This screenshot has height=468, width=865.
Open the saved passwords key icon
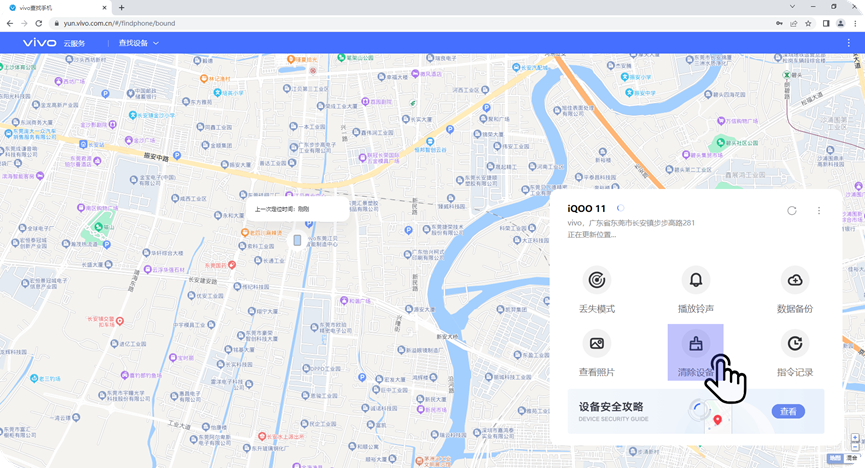pyautogui.click(x=779, y=23)
